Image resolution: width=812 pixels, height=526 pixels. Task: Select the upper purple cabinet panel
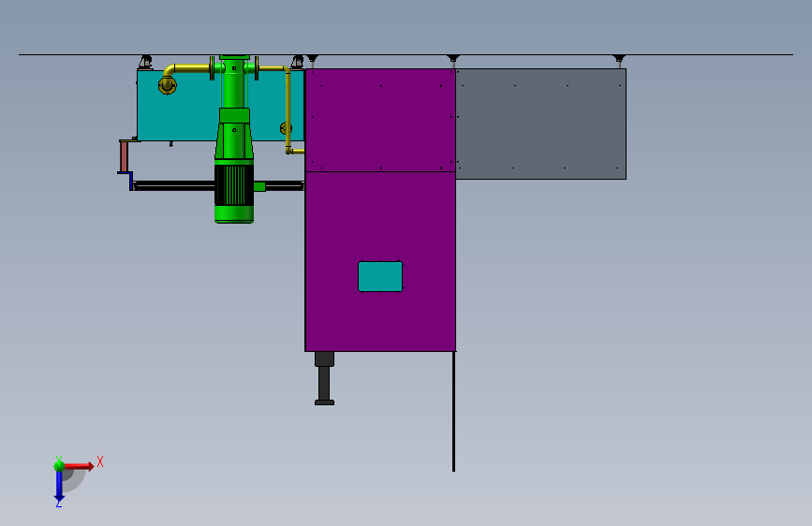pos(380,120)
